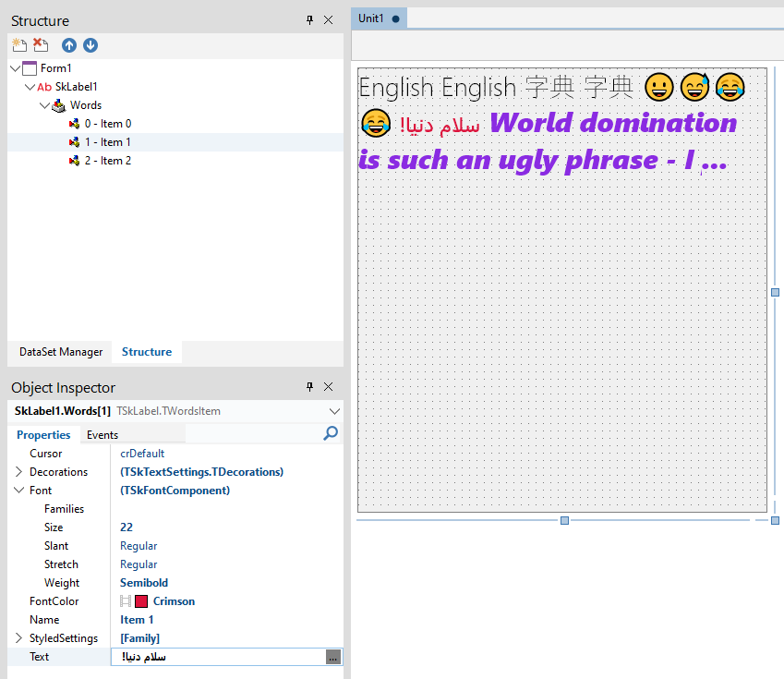Switch to the Events tab
This screenshot has width=784, height=679.
[x=103, y=435]
